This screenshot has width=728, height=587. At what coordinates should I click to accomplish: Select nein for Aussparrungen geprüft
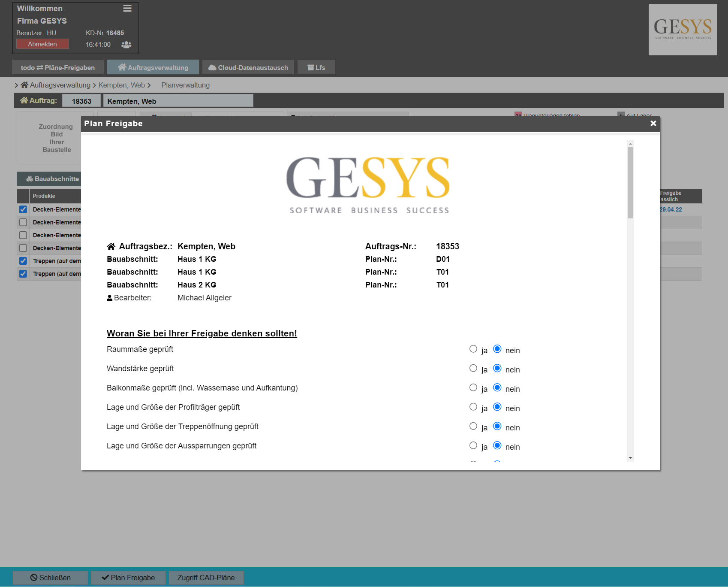pyautogui.click(x=497, y=445)
